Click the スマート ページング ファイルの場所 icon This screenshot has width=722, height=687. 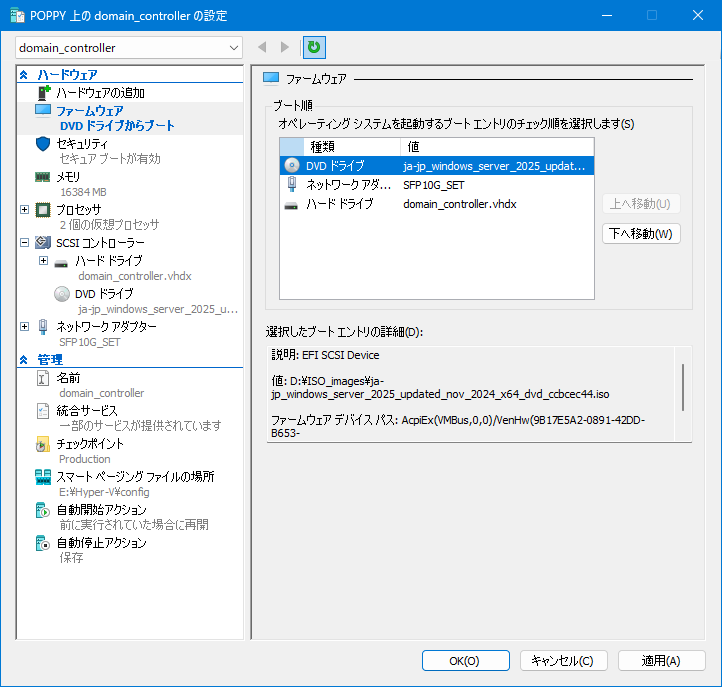pos(43,477)
